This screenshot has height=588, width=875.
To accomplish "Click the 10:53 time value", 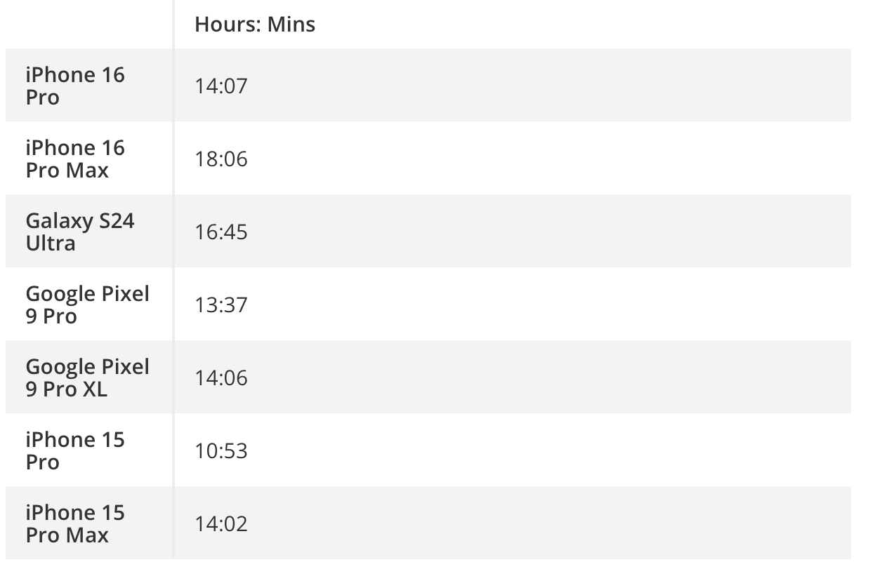I will coord(221,451).
